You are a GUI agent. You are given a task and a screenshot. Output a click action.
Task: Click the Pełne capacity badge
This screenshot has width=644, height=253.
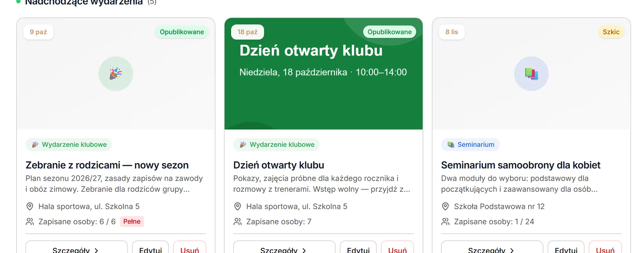[132, 222]
